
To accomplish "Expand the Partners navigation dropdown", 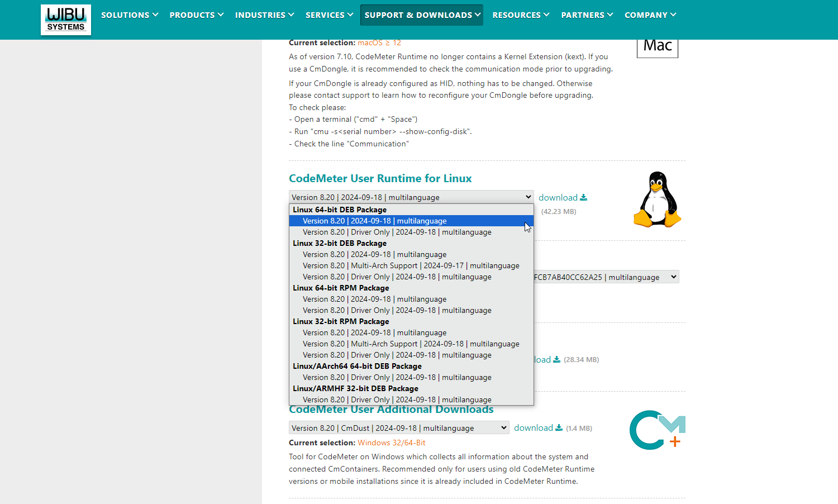I will (x=587, y=15).
